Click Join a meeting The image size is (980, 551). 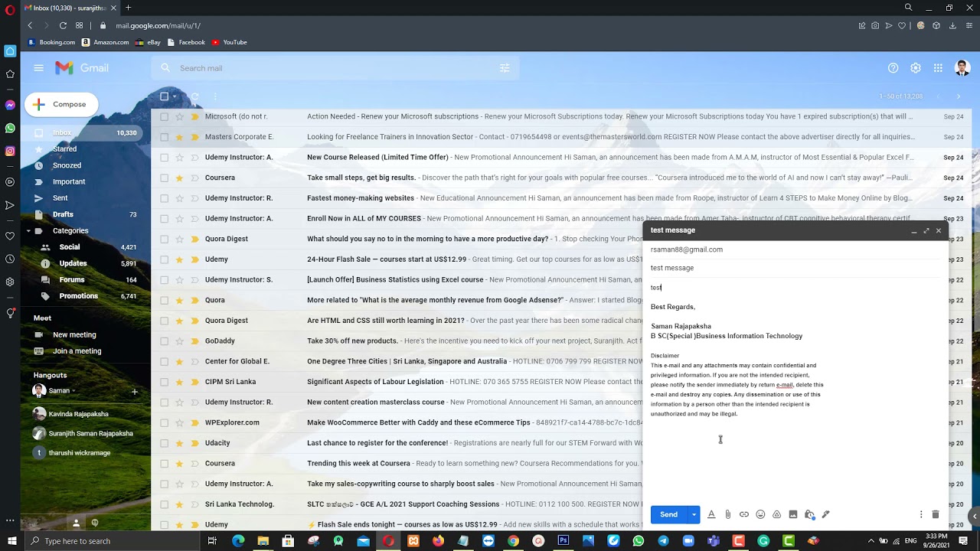pos(77,350)
